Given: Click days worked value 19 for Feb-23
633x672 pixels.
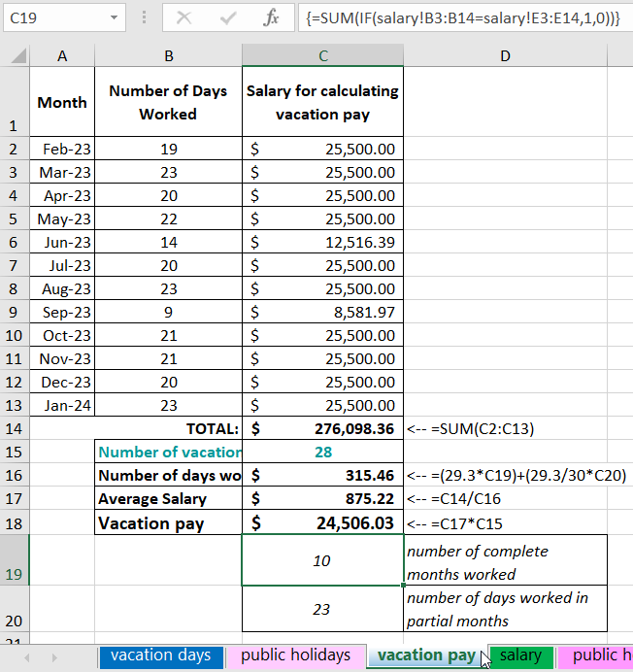Looking at the screenshot, I should point(168,149).
